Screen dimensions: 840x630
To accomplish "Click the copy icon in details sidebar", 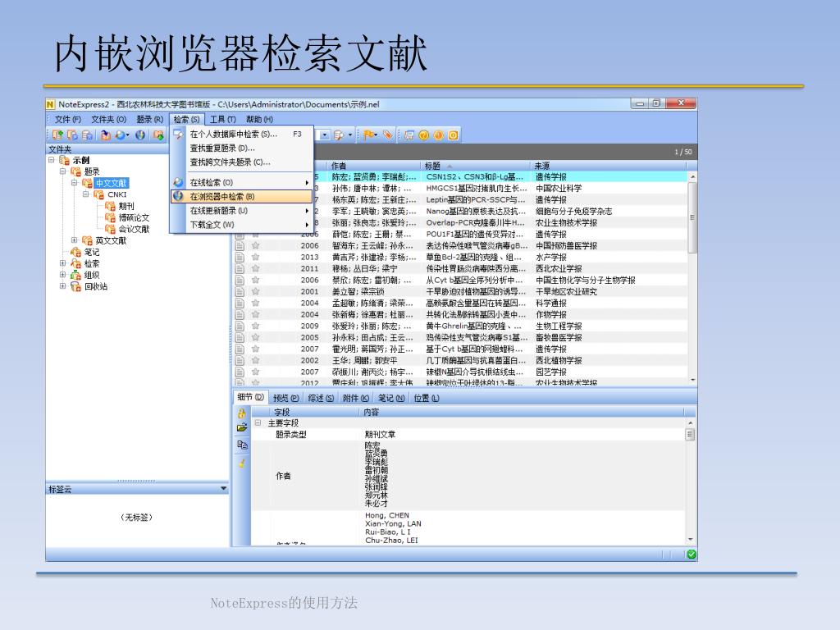I will [242, 445].
